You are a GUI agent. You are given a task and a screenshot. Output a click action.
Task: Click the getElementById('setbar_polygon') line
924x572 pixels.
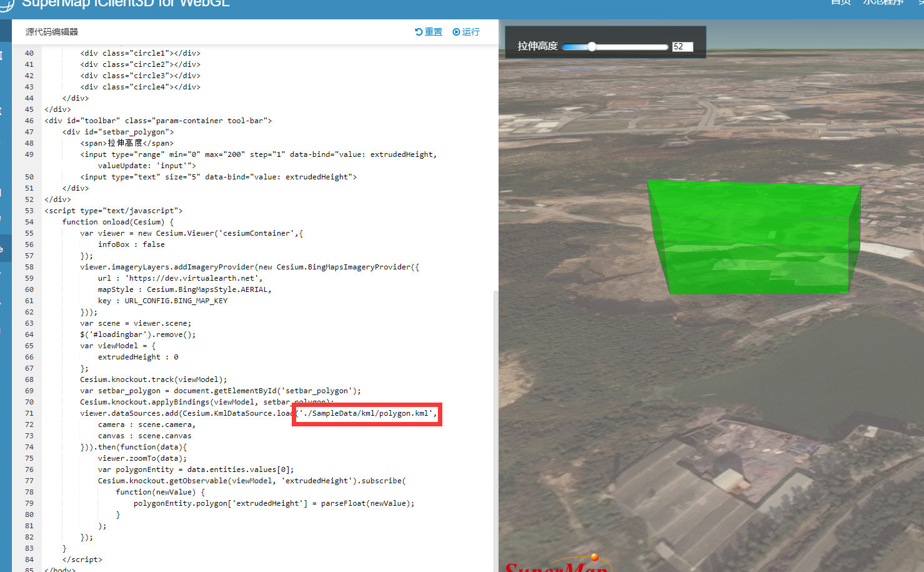221,391
